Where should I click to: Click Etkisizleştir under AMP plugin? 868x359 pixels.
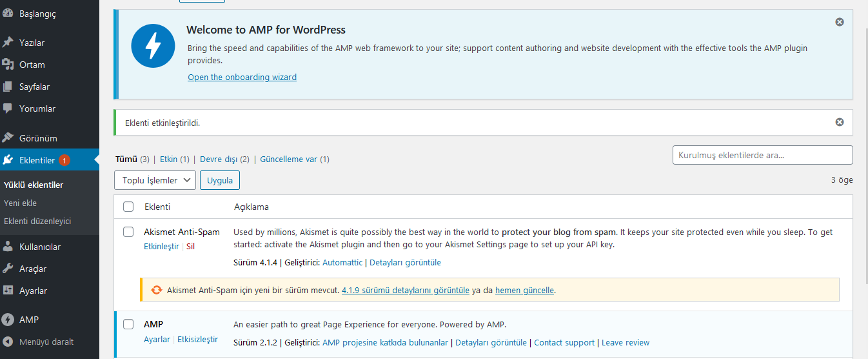coord(197,339)
